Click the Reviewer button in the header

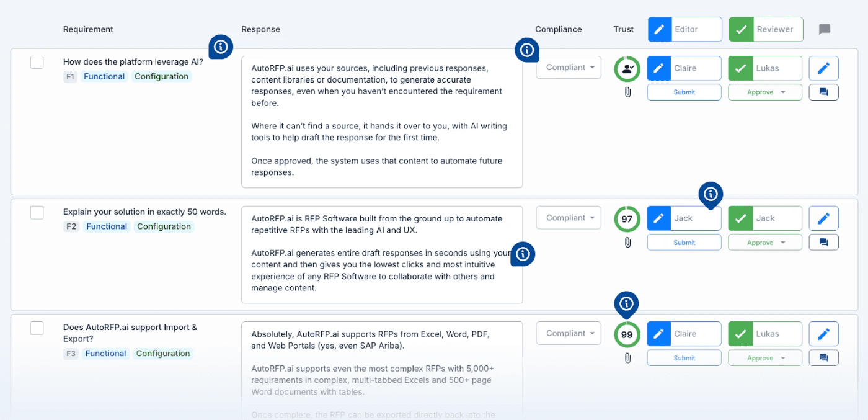tap(766, 29)
